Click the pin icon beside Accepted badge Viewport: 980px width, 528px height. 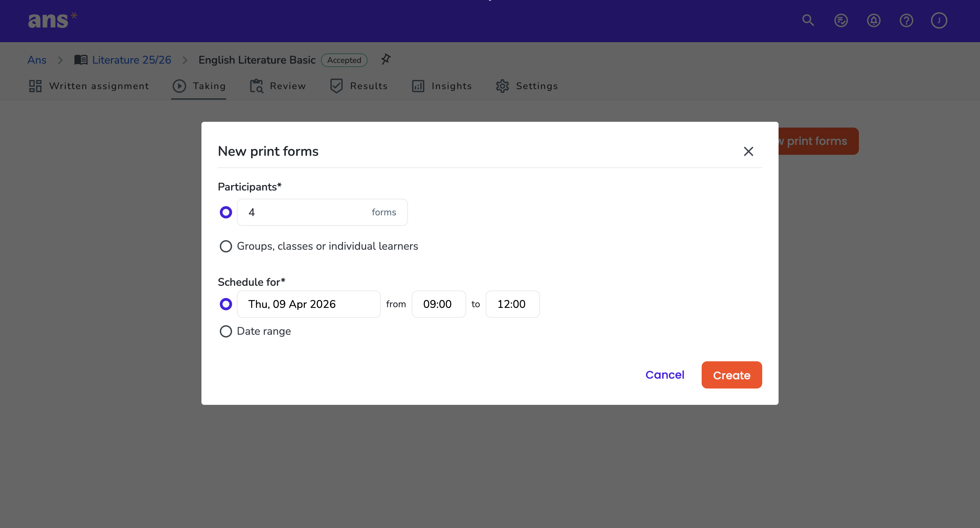(x=386, y=59)
